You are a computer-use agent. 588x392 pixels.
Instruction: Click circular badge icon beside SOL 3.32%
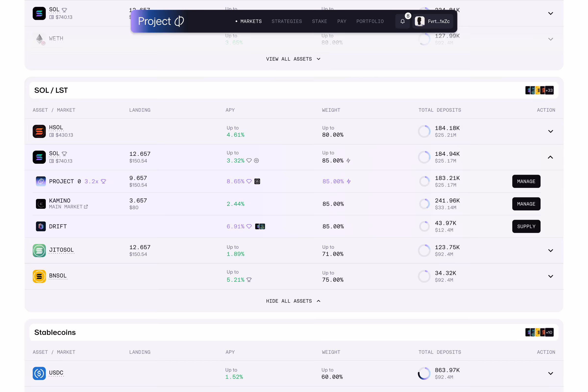click(257, 160)
